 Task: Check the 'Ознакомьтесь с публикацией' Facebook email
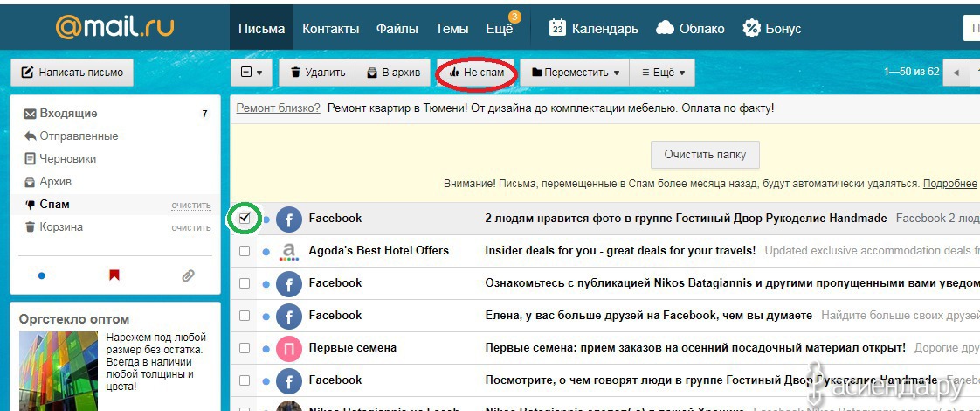(245, 283)
